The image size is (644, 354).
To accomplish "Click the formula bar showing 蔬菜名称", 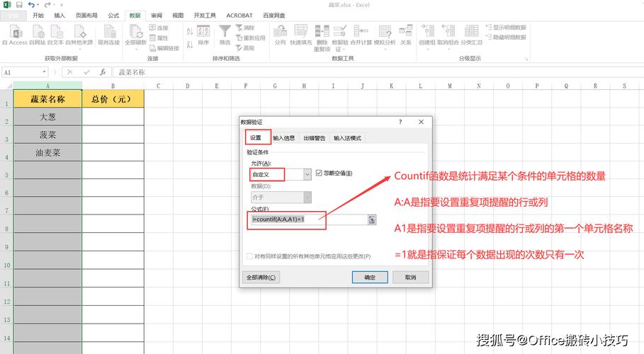I will (x=378, y=72).
